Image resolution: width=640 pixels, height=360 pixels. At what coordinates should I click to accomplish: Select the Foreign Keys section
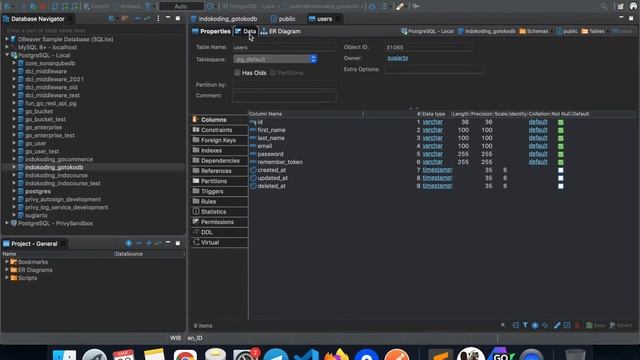[219, 140]
